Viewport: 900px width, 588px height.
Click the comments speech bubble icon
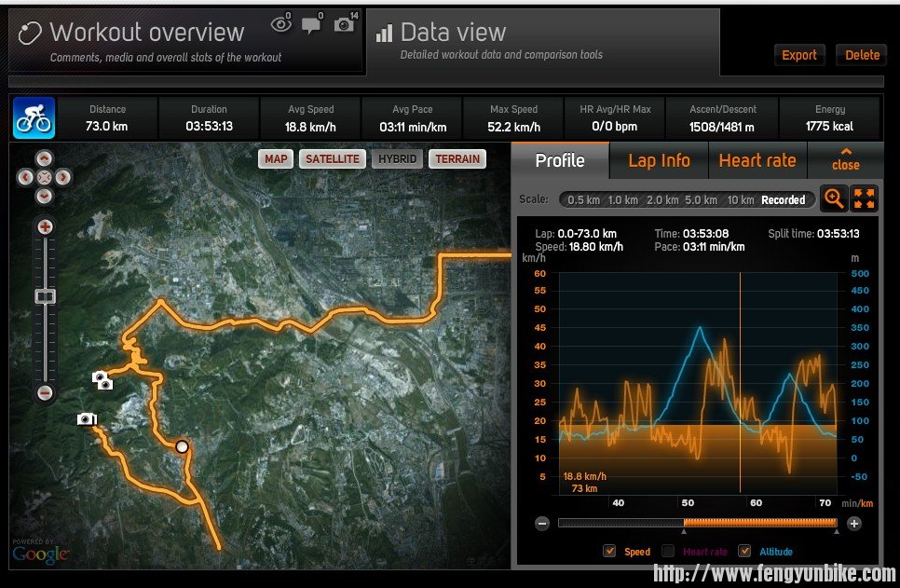coord(311,25)
